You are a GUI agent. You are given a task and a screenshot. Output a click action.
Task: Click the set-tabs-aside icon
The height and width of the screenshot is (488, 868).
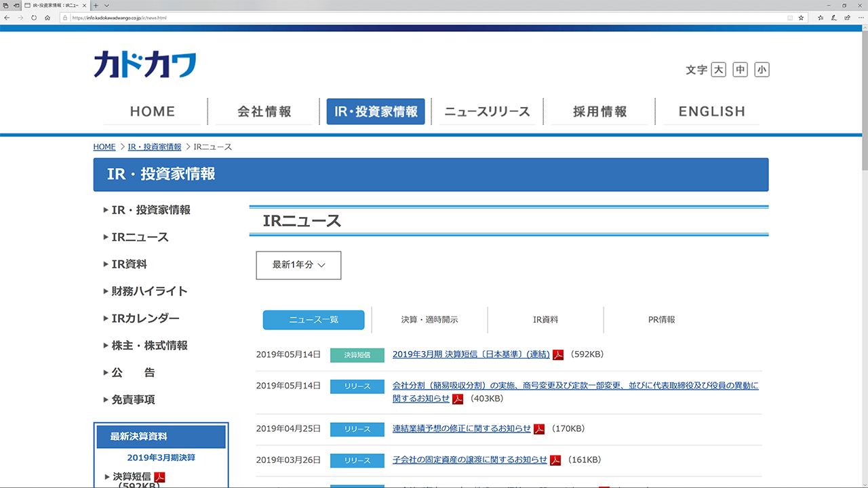pyautogui.click(x=16, y=5)
